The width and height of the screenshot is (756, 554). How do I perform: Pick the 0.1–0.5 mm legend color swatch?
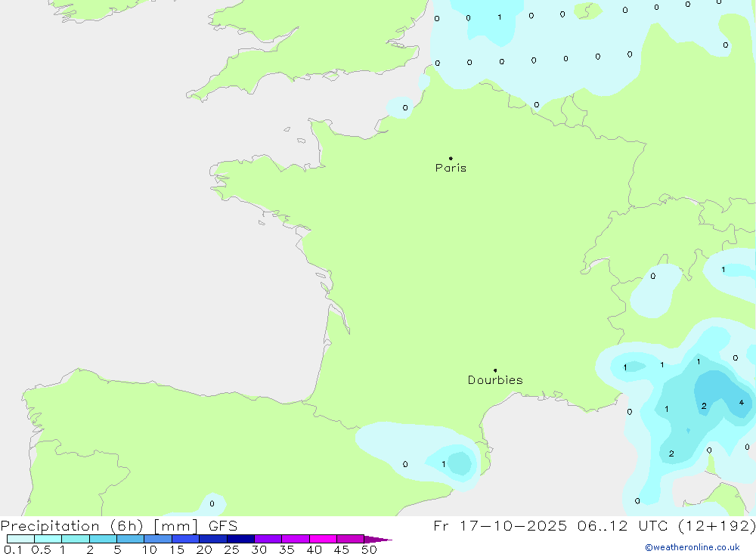click(x=20, y=539)
